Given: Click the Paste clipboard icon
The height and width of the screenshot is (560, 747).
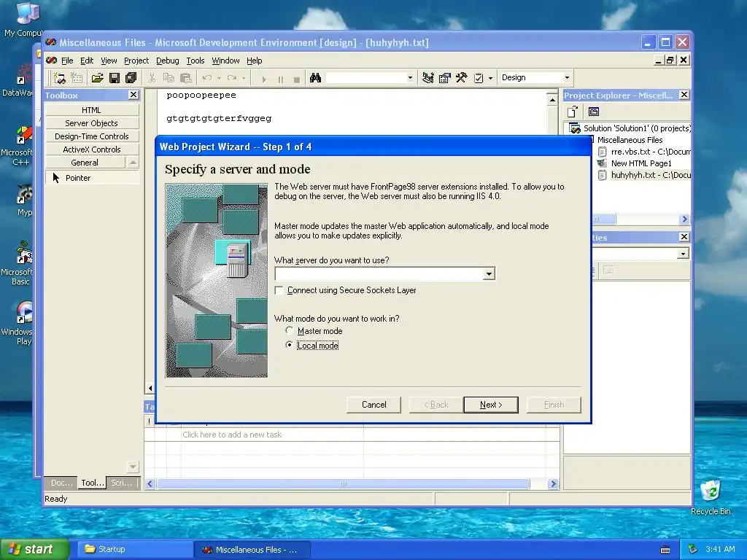Looking at the screenshot, I should click(186, 78).
